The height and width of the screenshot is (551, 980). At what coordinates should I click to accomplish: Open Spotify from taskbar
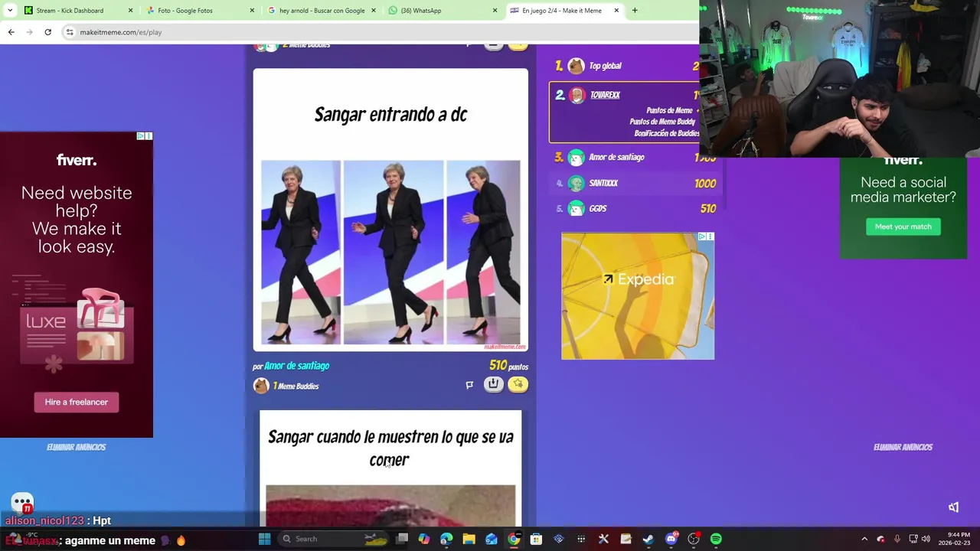(x=716, y=539)
